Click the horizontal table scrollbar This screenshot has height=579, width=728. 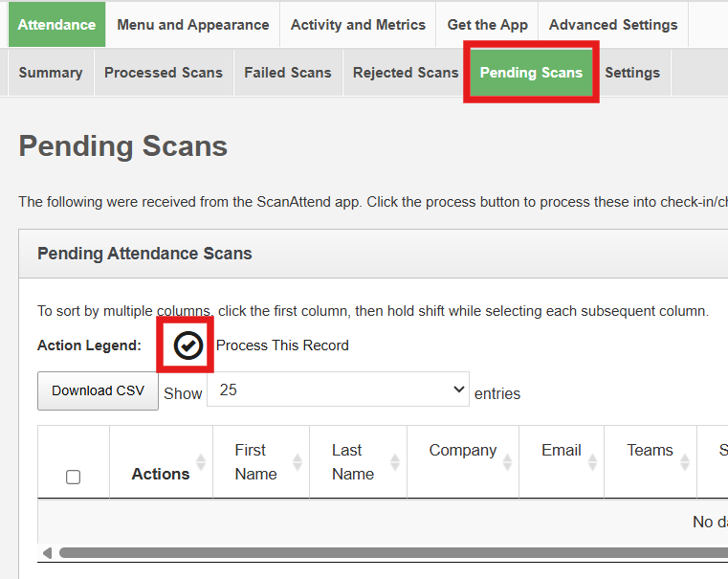[383, 553]
